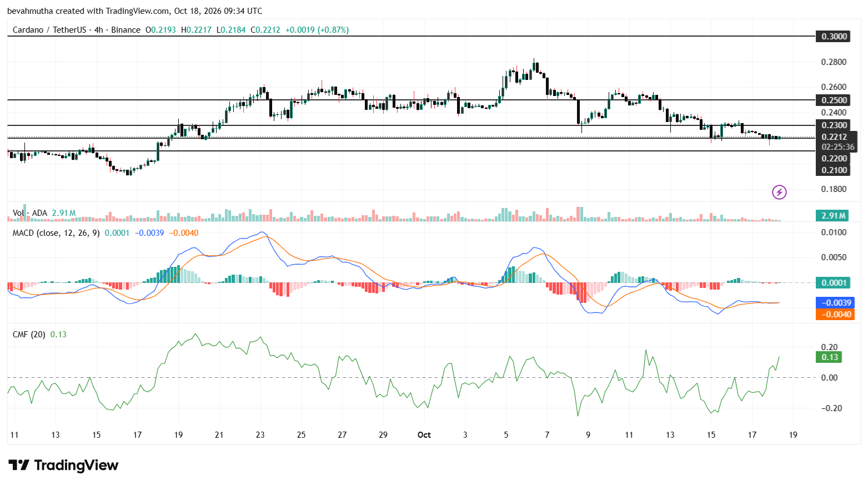This screenshot has width=868, height=486.
Task: Click the 21 date label on time axis
Action: [x=219, y=435]
